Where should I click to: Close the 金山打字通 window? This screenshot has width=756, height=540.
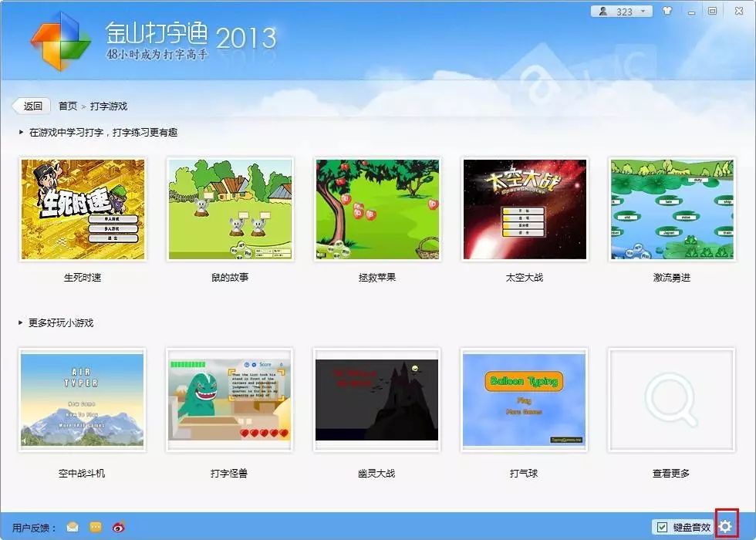(739, 11)
